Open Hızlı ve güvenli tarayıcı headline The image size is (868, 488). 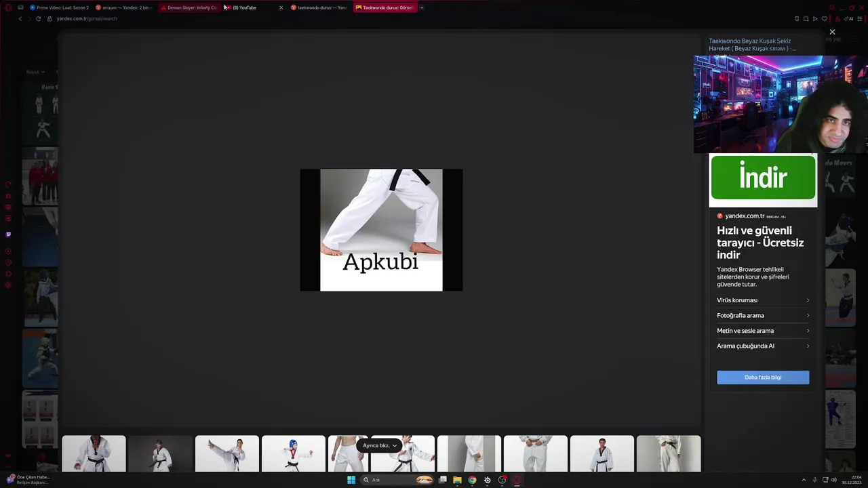760,243
